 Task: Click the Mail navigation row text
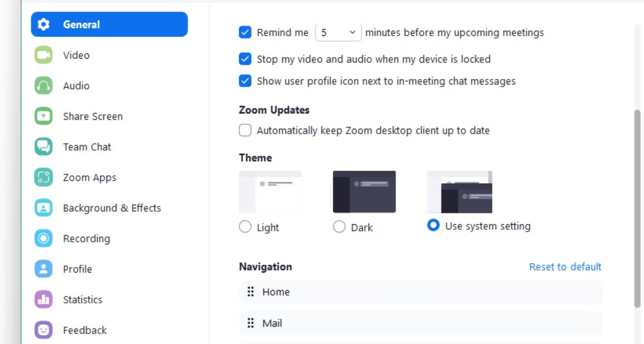pyautogui.click(x=272, y=323)
